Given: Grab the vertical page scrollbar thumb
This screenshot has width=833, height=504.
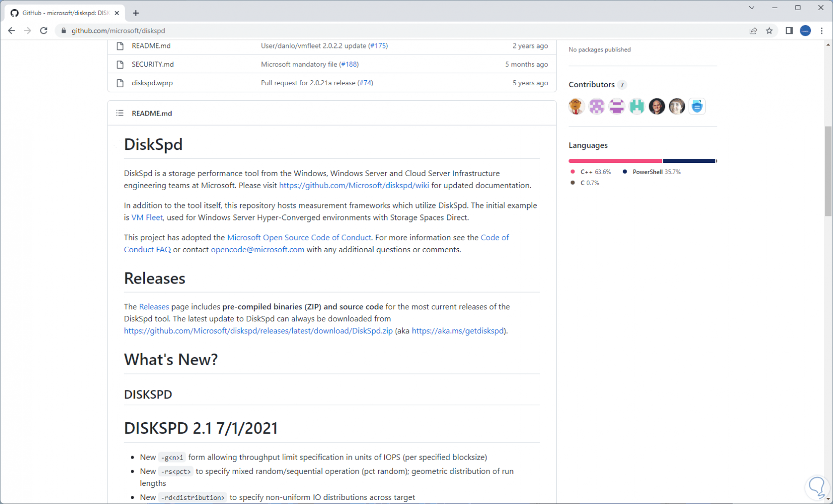Looking at the screenshot, I should [x=828, y=171].
